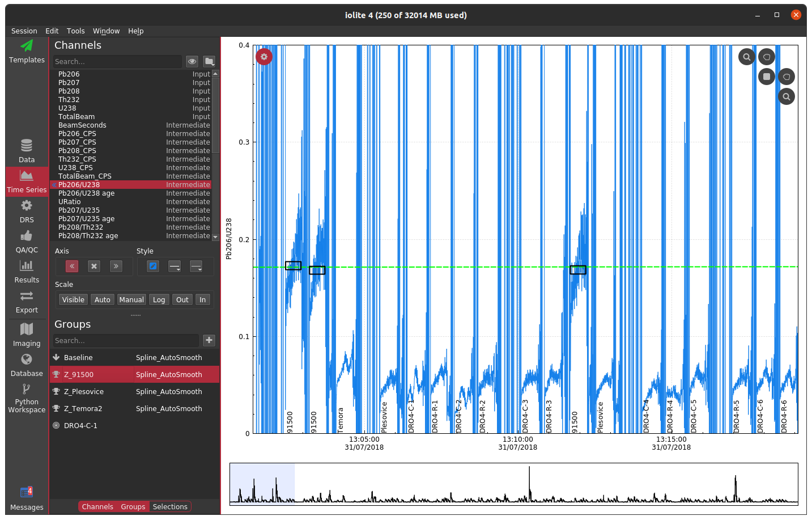Open the Export arrows icon
This screenshot has height=520, width=812.
27,301
